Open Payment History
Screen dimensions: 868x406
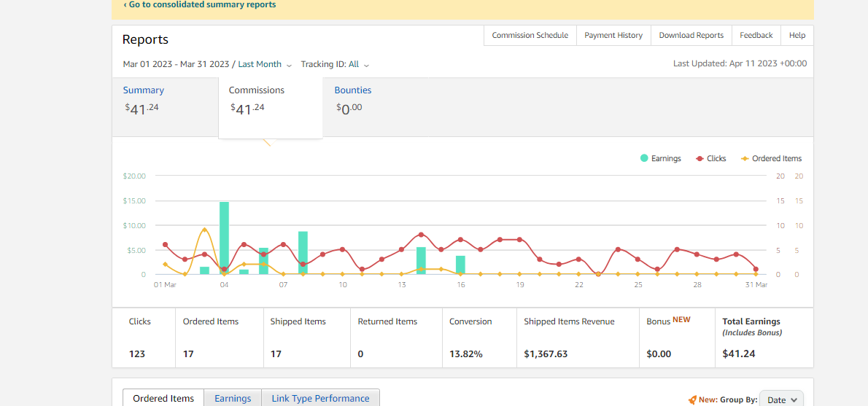pyautogui.click(x=613, y=36)
